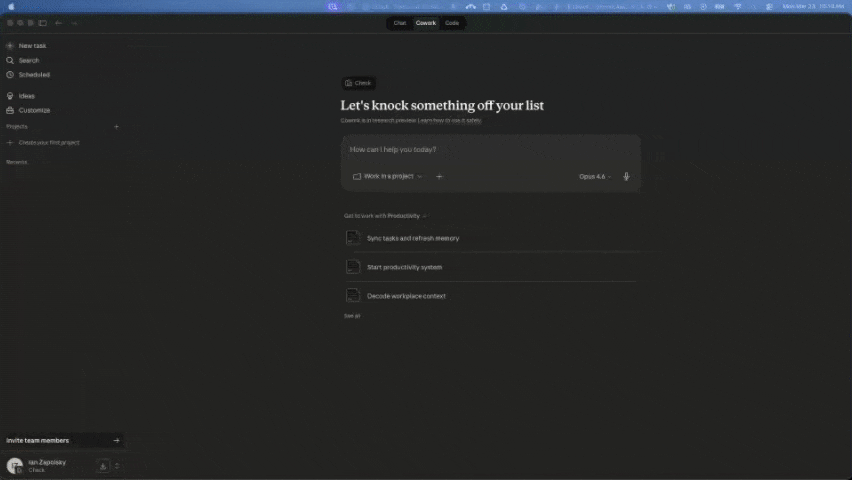This screenshot has height=480, width=852.
Task: Switch to the Chat tab
Action: [400, 23]
